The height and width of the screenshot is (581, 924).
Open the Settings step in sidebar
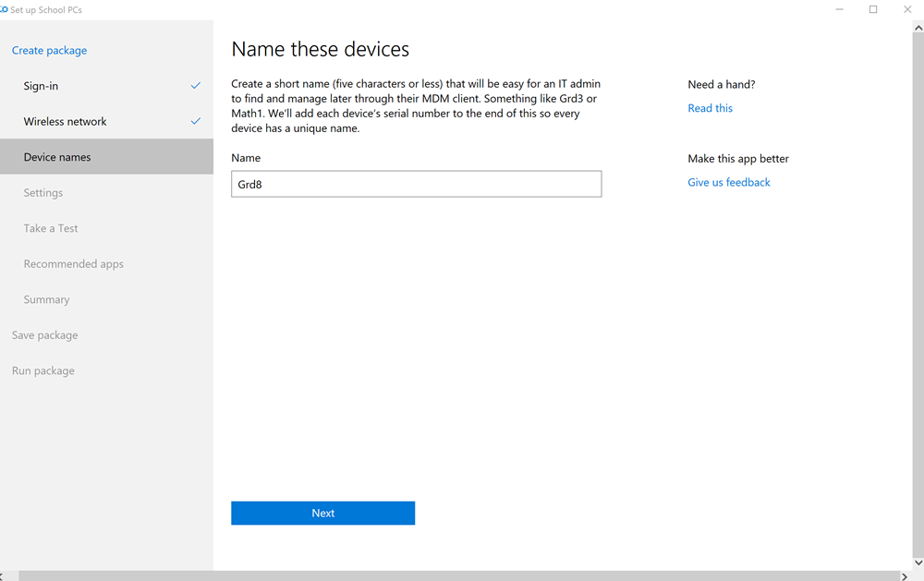click(x=43, y=193)
